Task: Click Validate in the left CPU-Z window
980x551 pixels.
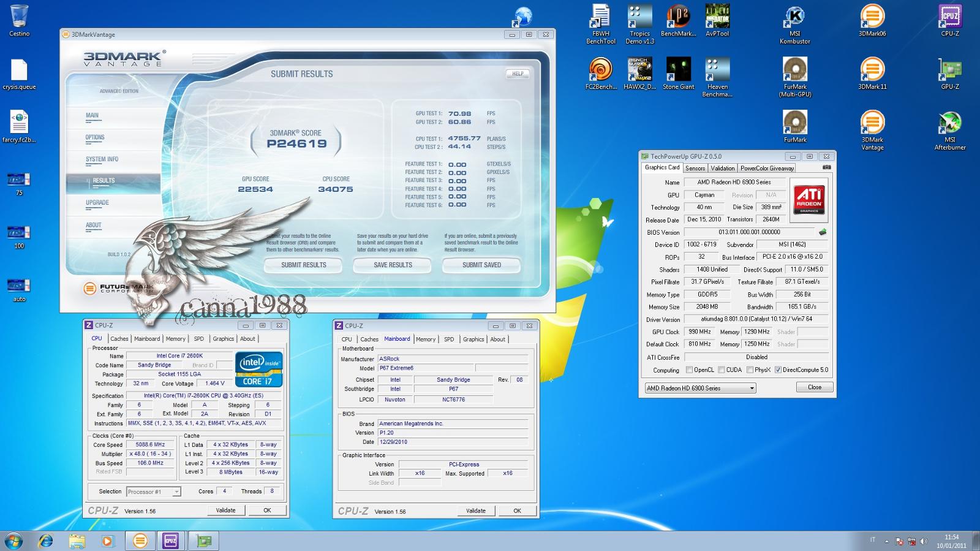Action: pos(225,510)
